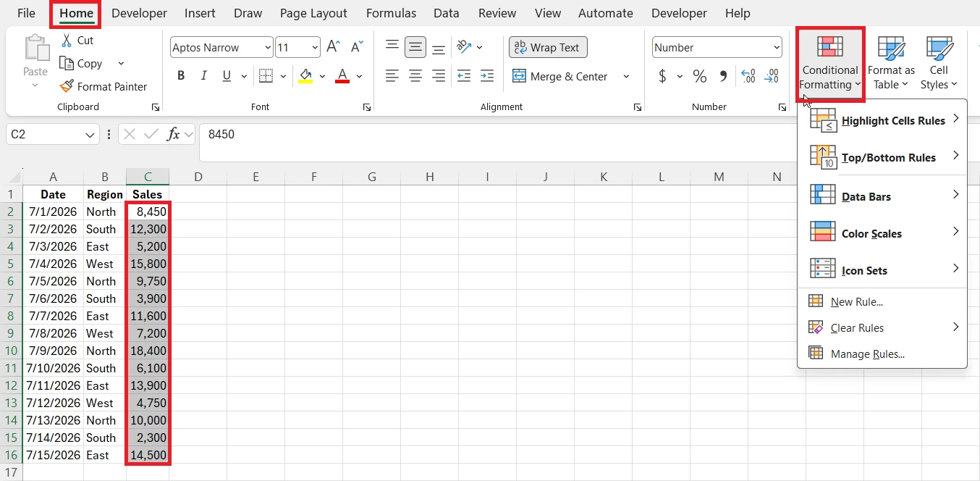Select column D header

pyautogui.click(x=198, y=177)
